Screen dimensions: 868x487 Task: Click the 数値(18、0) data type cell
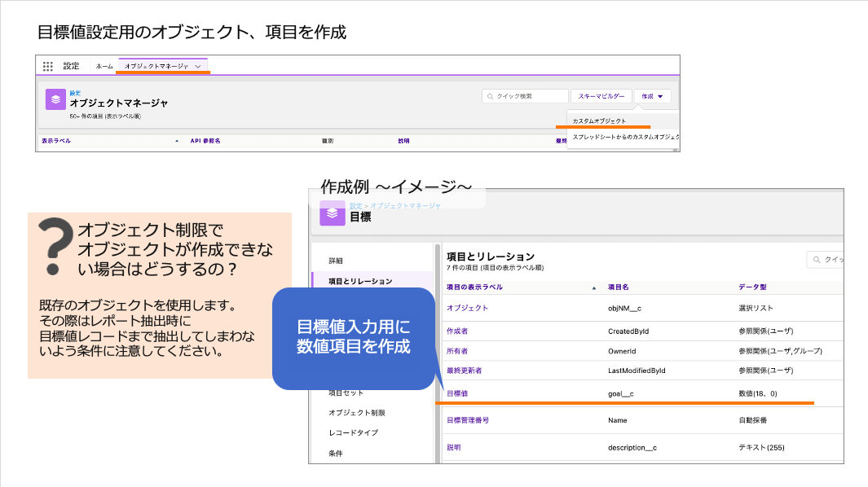(758, 393)
